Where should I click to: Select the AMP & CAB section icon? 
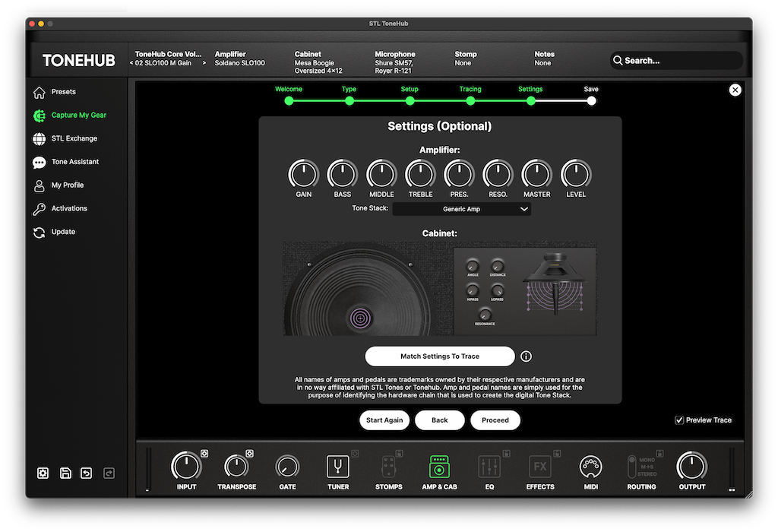pos(439,467)
